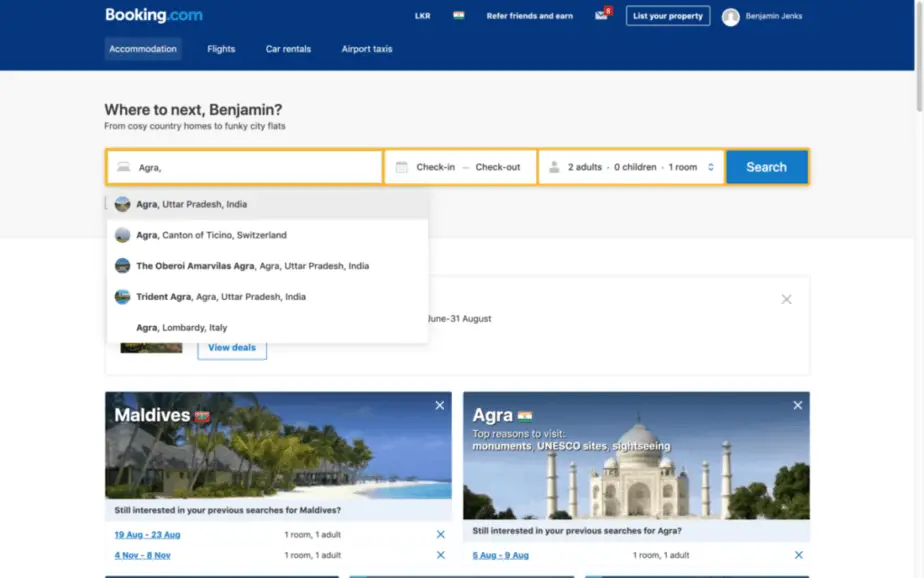This screenshot has width=924, height=578.
Task: Expand the 2 adults guests and rooms selector
Action: click(632, 167)
